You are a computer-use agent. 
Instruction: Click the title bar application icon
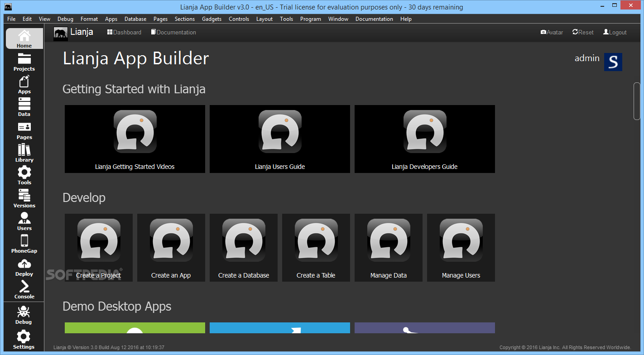click(x=8, y=7)
